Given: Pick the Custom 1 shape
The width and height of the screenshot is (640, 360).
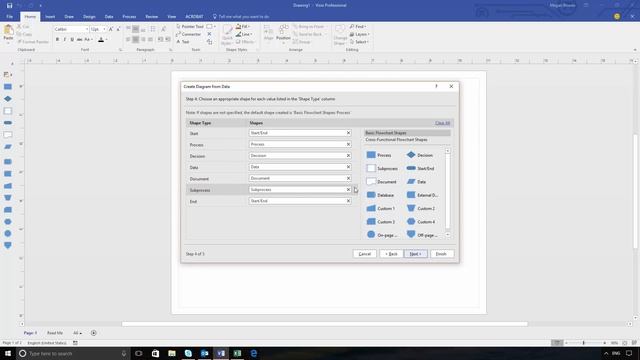Looking at the screenshot, I should point(380,209).
